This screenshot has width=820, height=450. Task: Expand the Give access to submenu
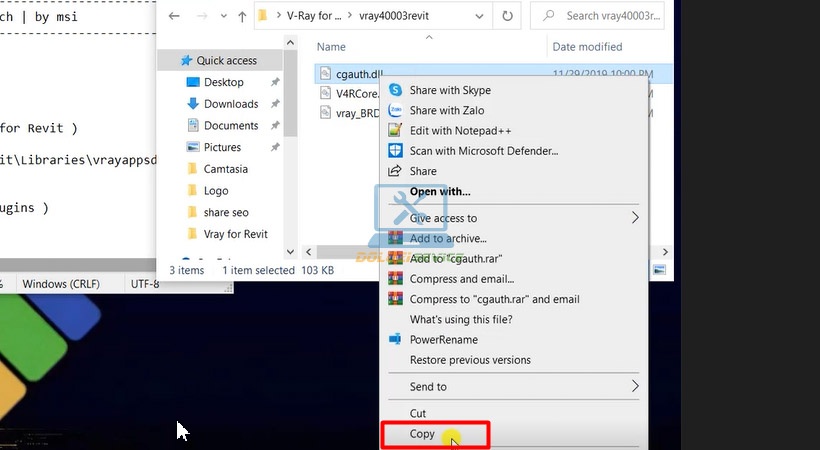635,218
